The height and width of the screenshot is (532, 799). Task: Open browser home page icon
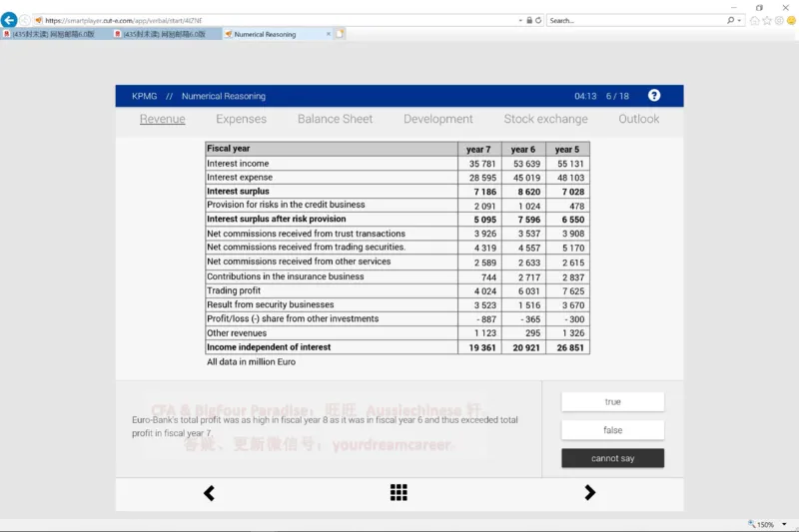pos(755,20)
